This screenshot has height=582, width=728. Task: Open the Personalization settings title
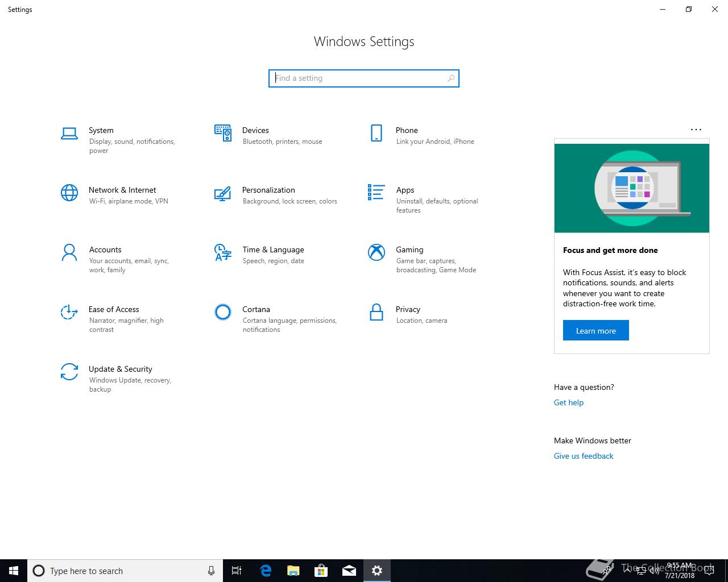[x=268, y=190]
